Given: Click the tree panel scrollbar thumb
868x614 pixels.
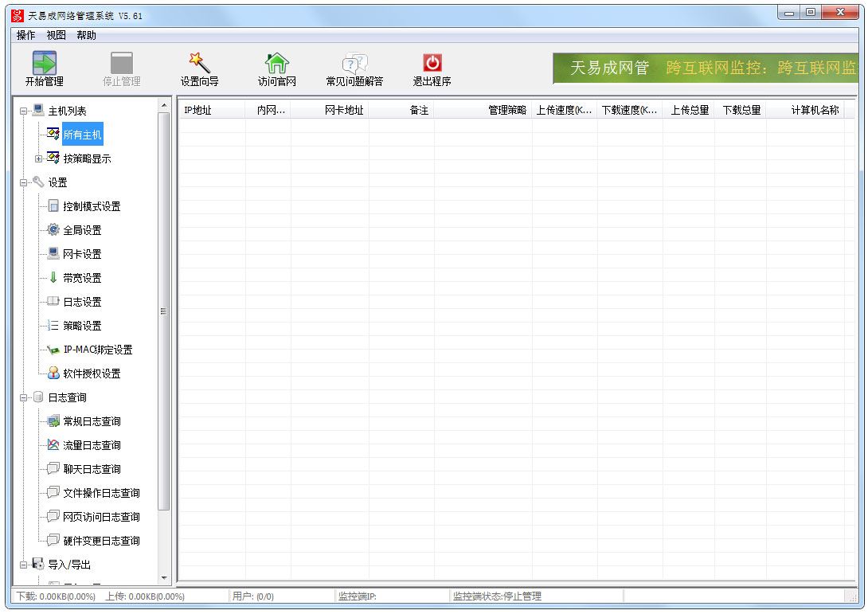Looking at the screenshot, I should [x=164, y=311].
